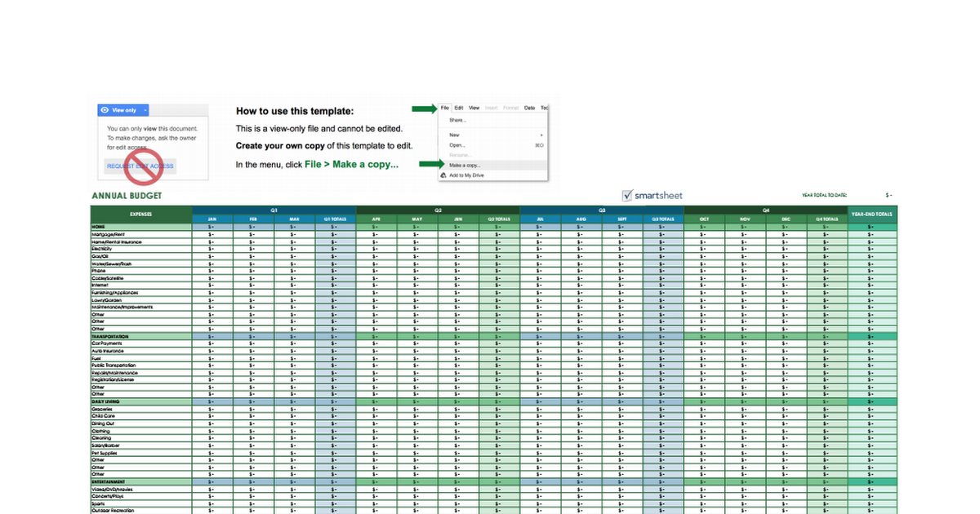This screenshot has width=980, height=514.
Task: Select the EXPENSES header cell
Action: pos(141,215)
